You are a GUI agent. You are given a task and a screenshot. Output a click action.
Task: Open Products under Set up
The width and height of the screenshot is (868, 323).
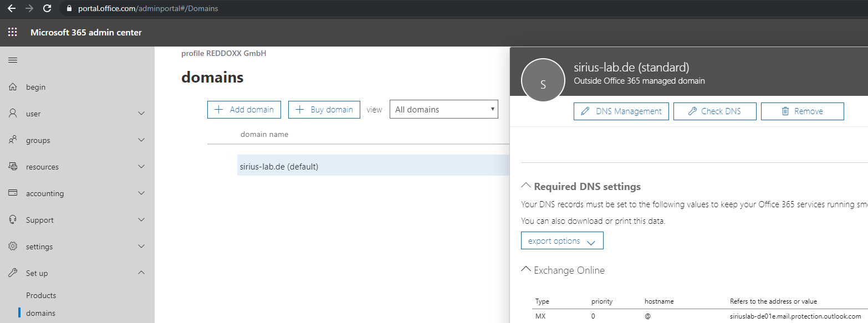41,295
